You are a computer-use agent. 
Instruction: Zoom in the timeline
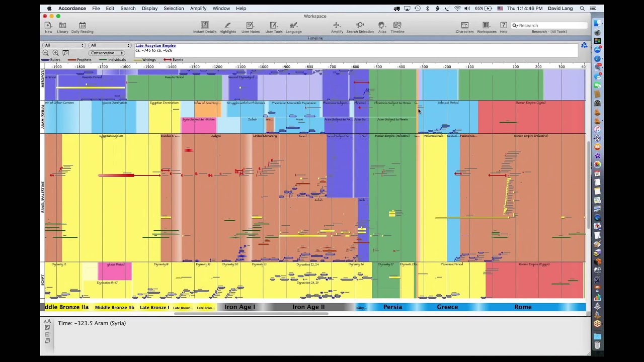coord(56,53)
